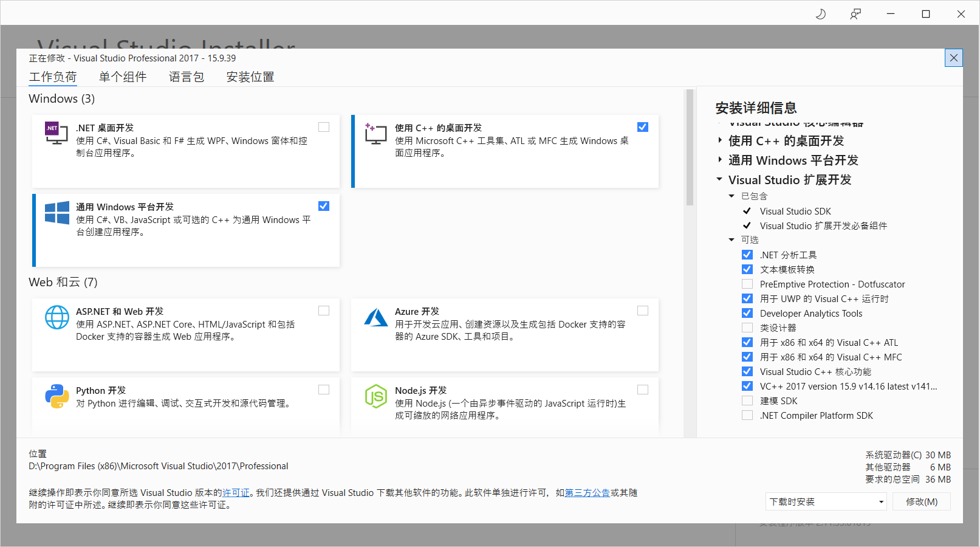980x547 pixels.
Task: Collapse the Visual Studio 扩展开发 section
Action: (719, 179)
